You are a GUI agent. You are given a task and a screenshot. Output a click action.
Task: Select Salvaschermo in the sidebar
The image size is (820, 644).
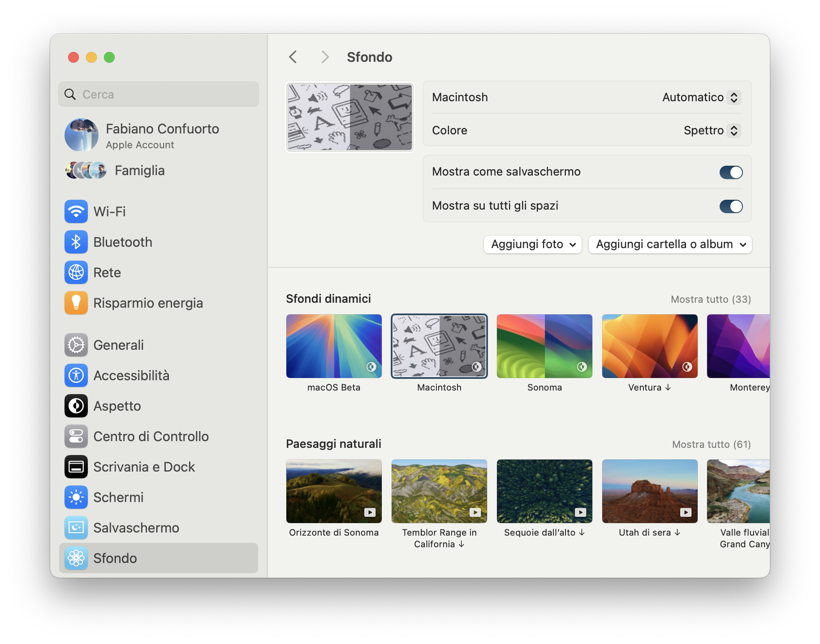click(159, 528)
